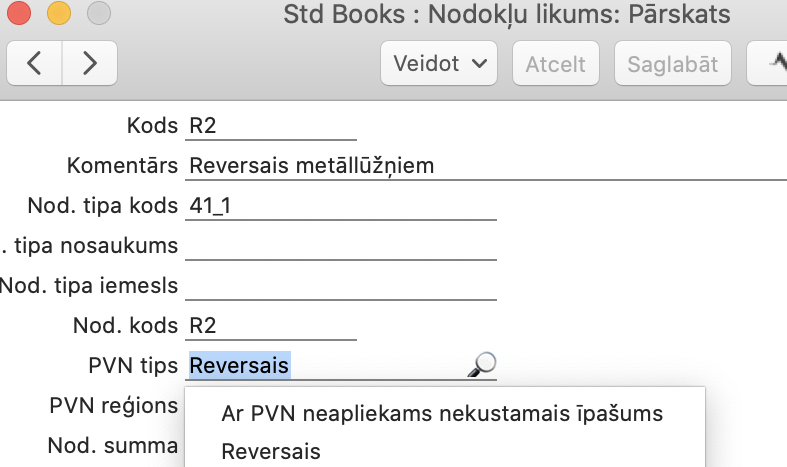Viewport: 787px width, 467px height.
Task: Click the empty tipa nosaukums field
Action: click(x=340, y=246)
